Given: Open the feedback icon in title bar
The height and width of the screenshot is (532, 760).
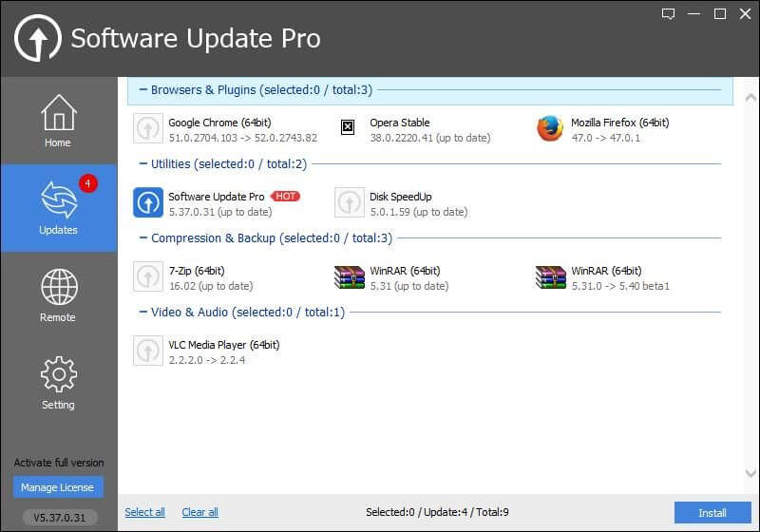Looking at the screenshot, I should pos(669,14).
